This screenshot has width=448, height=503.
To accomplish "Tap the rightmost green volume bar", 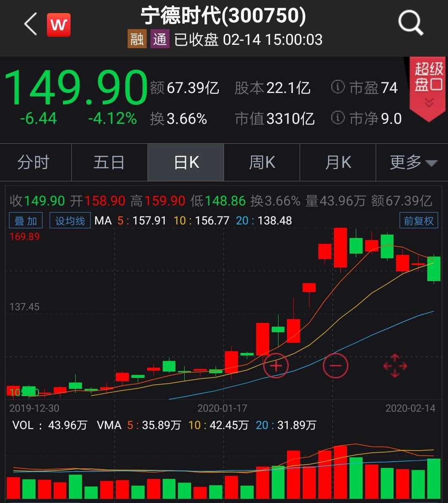I will coord(434,478).
